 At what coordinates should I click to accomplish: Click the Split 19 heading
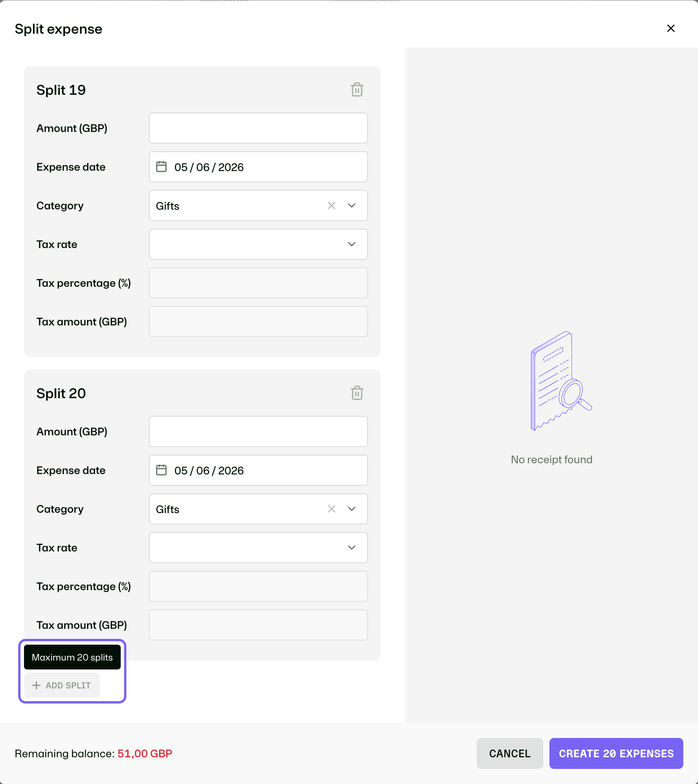[x=61, y=90]
